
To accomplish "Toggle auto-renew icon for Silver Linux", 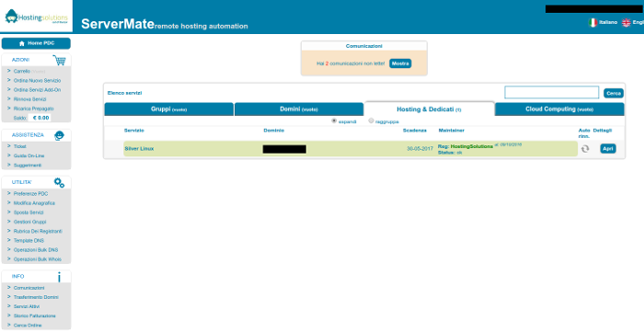I will pos(585,149).
